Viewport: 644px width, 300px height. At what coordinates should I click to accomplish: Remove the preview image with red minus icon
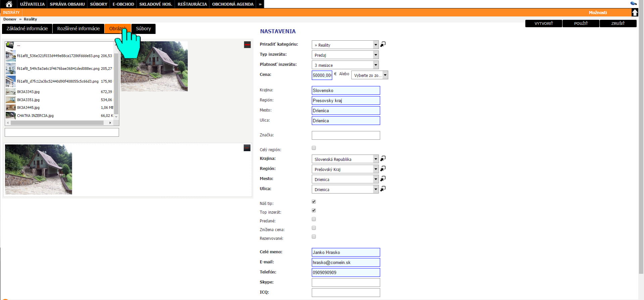(x=247, y=45)
